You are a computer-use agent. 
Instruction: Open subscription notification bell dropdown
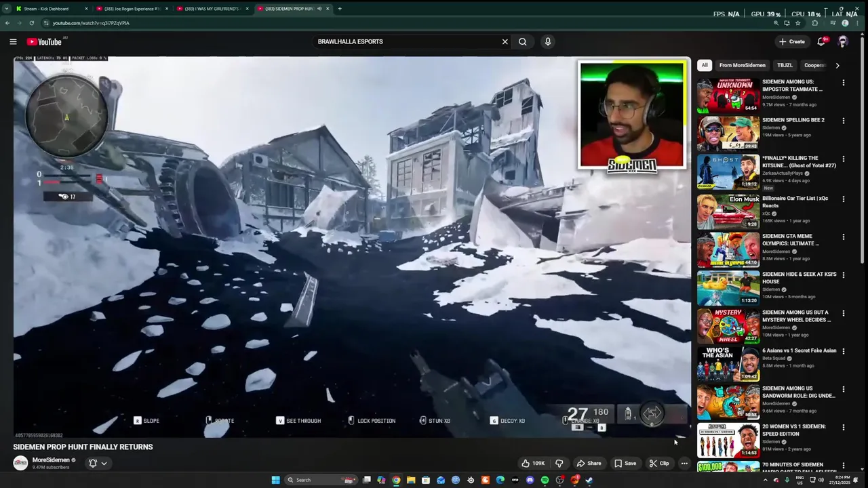click(98, 463)
